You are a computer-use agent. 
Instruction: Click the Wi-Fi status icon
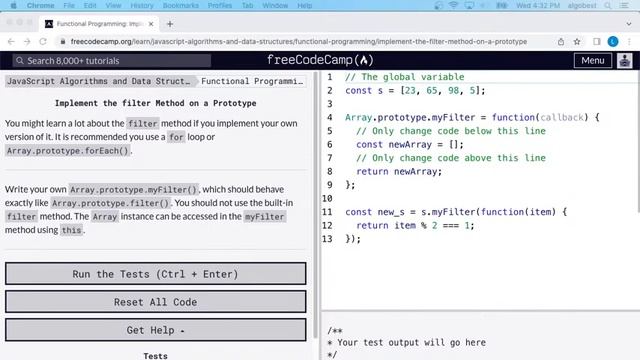pos(453,6)
